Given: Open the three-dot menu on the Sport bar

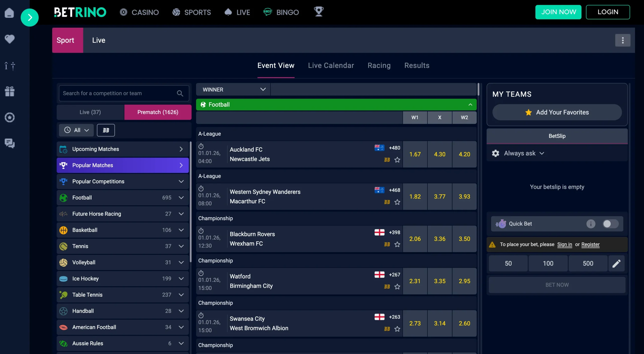Looking at the screenshot, I should (623, 40).
